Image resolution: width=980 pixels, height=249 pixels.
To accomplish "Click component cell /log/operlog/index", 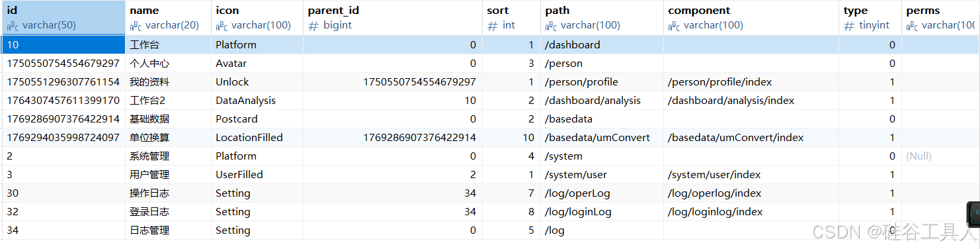I will click(751, 193).
